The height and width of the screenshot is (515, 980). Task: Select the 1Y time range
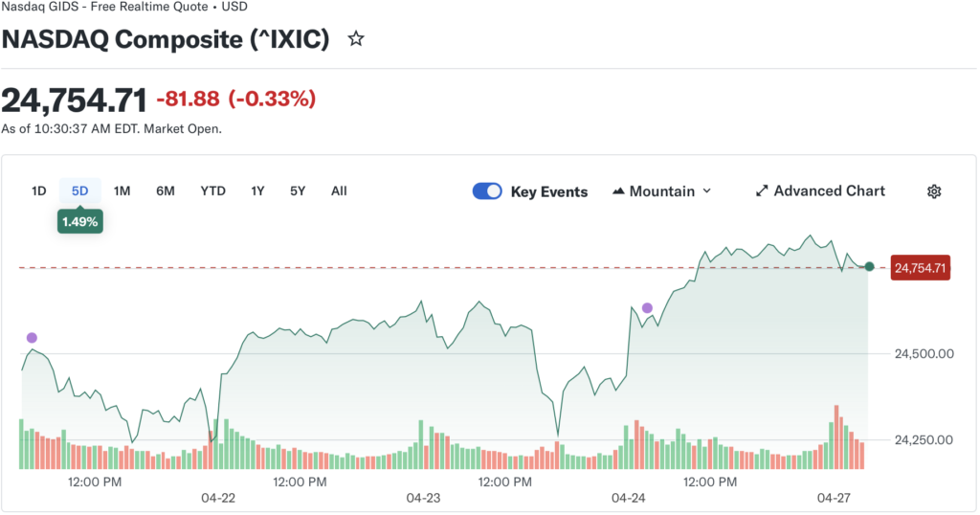coord(257,191)
